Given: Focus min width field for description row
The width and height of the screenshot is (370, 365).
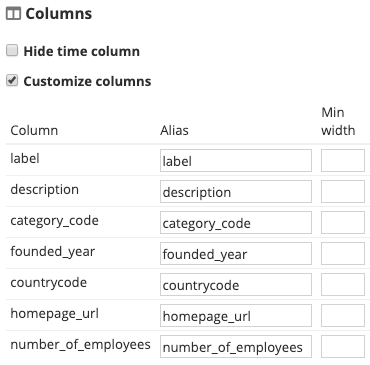Looking at the screenshot, I should coord(343,192).
